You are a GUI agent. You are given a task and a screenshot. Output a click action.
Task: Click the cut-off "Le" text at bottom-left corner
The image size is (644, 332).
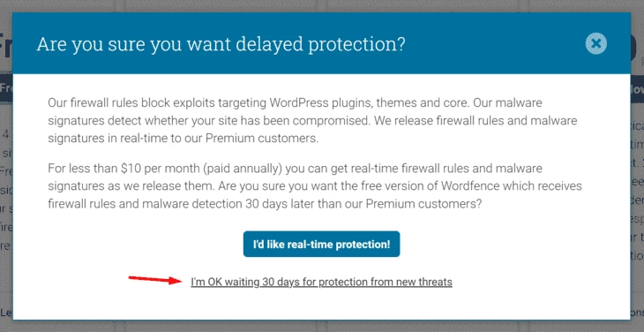6,313
